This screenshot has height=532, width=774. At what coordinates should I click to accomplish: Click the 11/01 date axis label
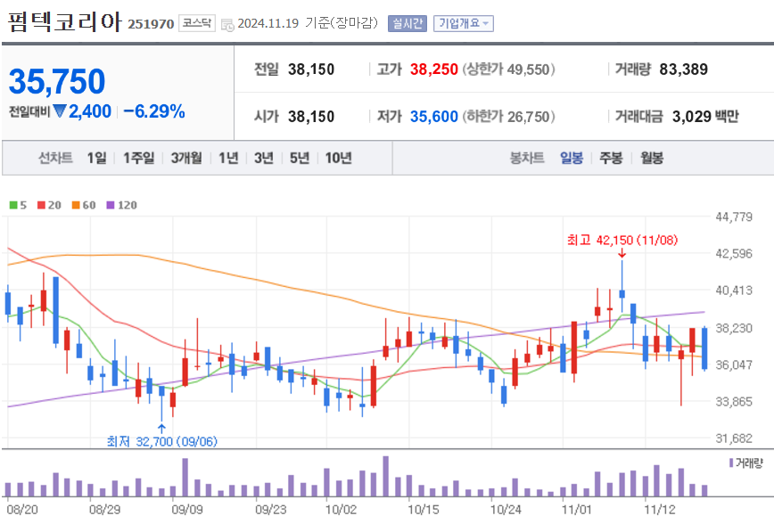(x=577, y=510)
